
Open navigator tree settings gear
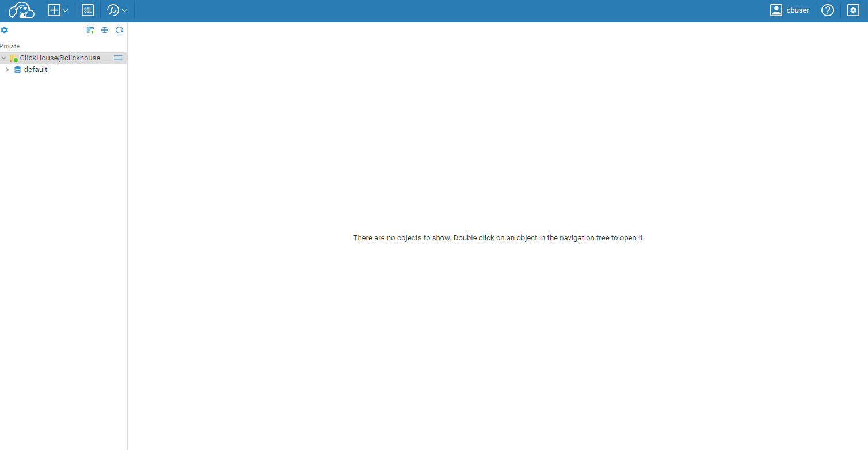click(x=5, y=30)
